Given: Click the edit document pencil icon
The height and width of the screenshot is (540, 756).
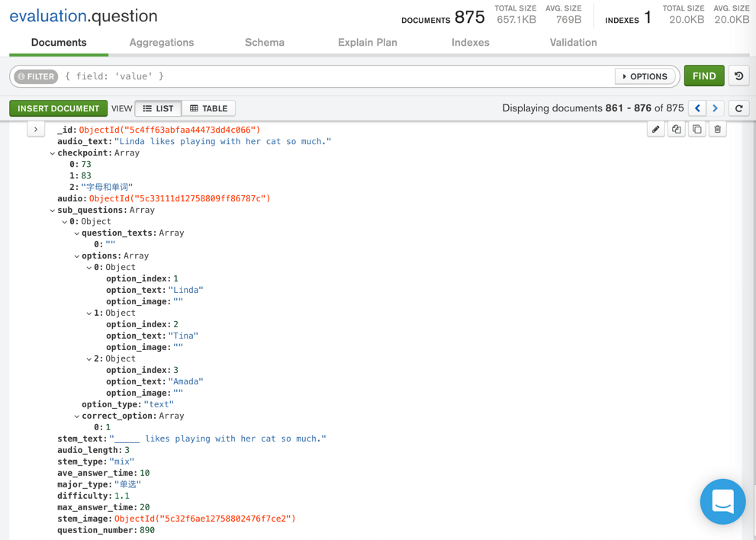Looking at the screenshot, I should point(656,130).
